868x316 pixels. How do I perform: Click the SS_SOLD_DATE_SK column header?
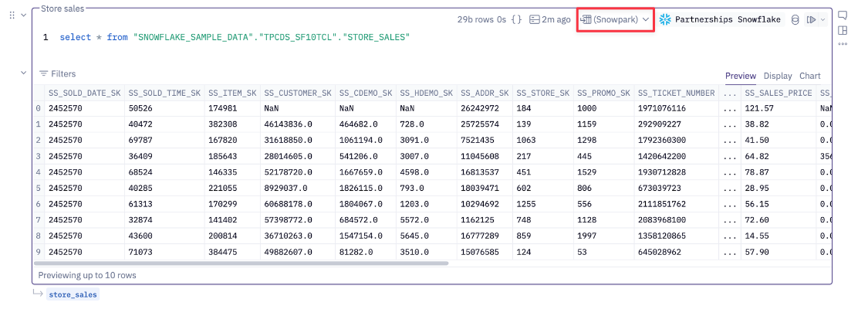(x=84, y=93)
